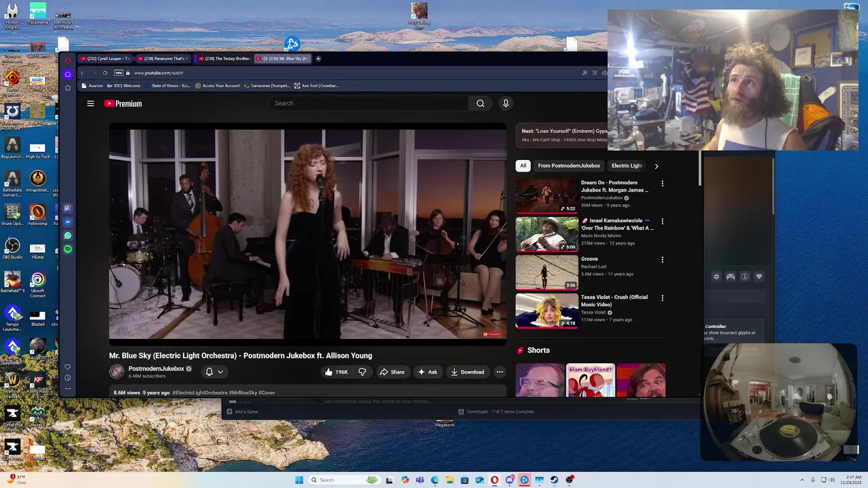Click the Download button
Screen dimensions: 868x488
point(468,371)
